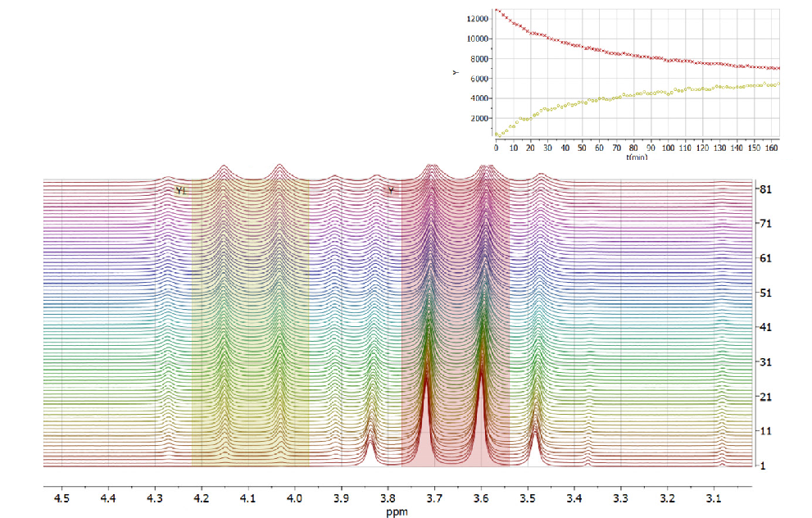The width and height of the screenshot is (812, 518).
Task: Click the 10000 tick on inset Y axis
Action: coord(478,39)
